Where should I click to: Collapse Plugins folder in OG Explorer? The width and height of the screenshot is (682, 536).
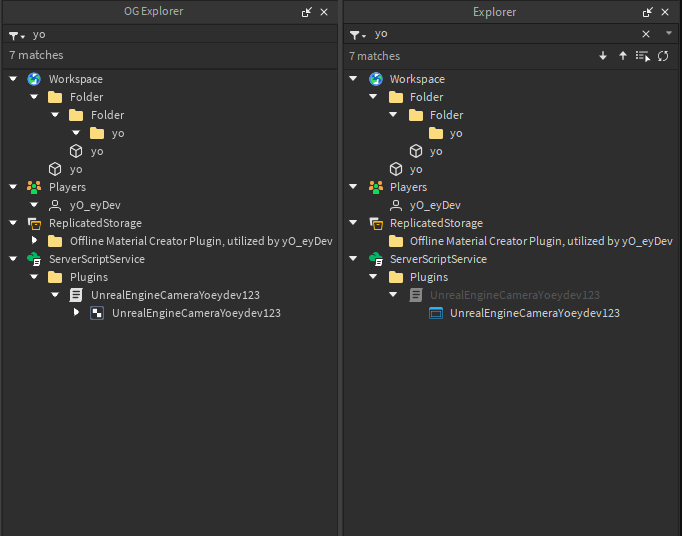coord(34,277)
